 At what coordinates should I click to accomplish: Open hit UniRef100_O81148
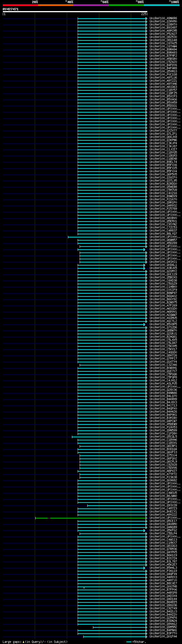click(163, 40)
